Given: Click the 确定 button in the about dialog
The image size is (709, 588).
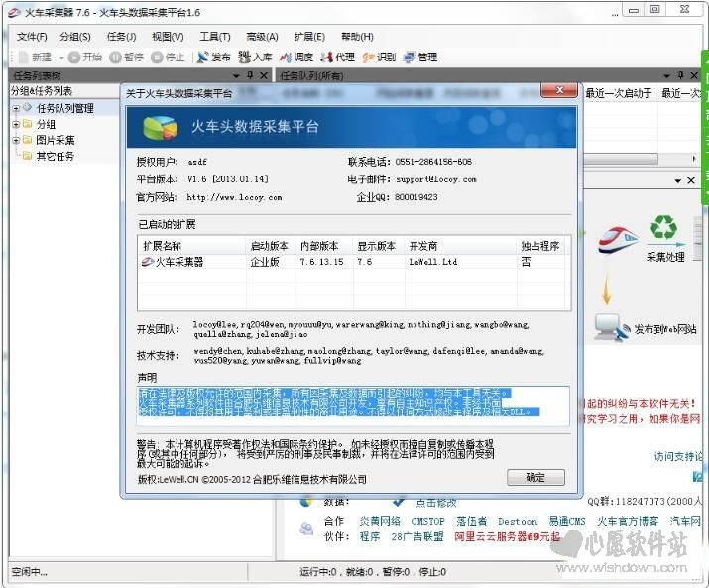Looking at the screenshot, I should (535, 477).
